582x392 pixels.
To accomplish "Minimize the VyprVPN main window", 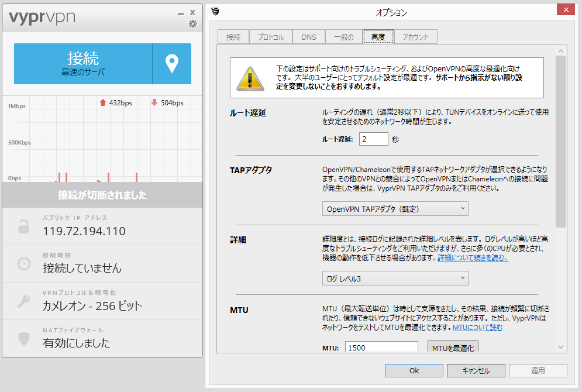I will pos(181,13).
